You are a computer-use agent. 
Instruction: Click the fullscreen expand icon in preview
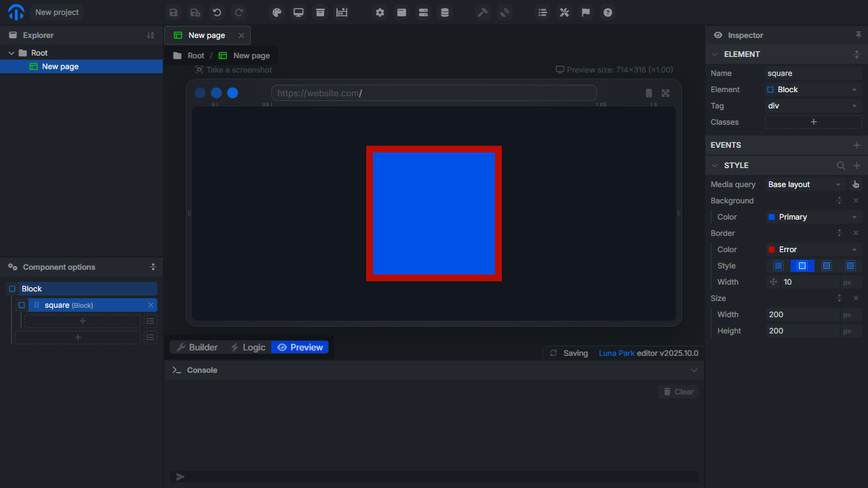(x=665, y=94)
